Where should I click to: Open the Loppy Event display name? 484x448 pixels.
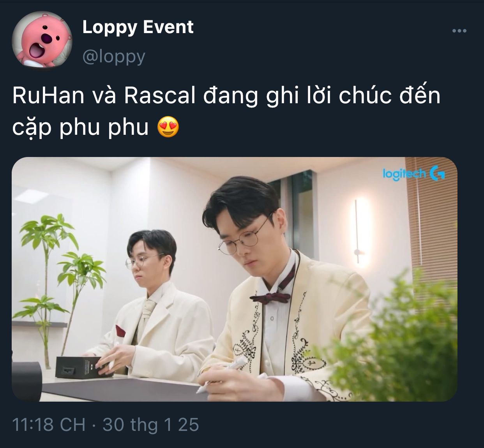pyautogui.click(x=138, y=28)
